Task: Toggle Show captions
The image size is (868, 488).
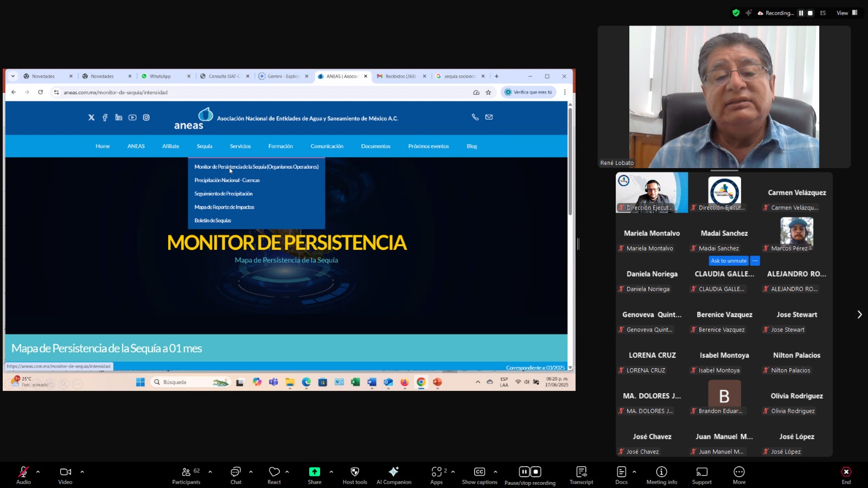Action: tap(480, 475)
